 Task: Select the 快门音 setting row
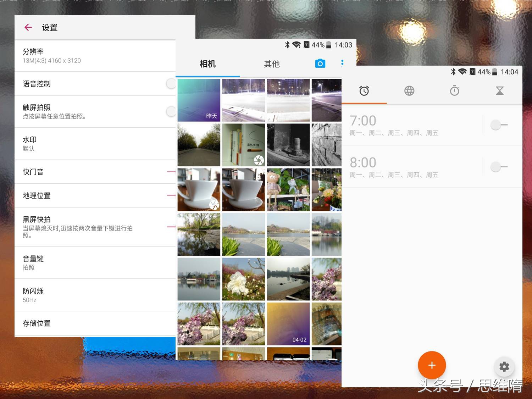point(95,172)
